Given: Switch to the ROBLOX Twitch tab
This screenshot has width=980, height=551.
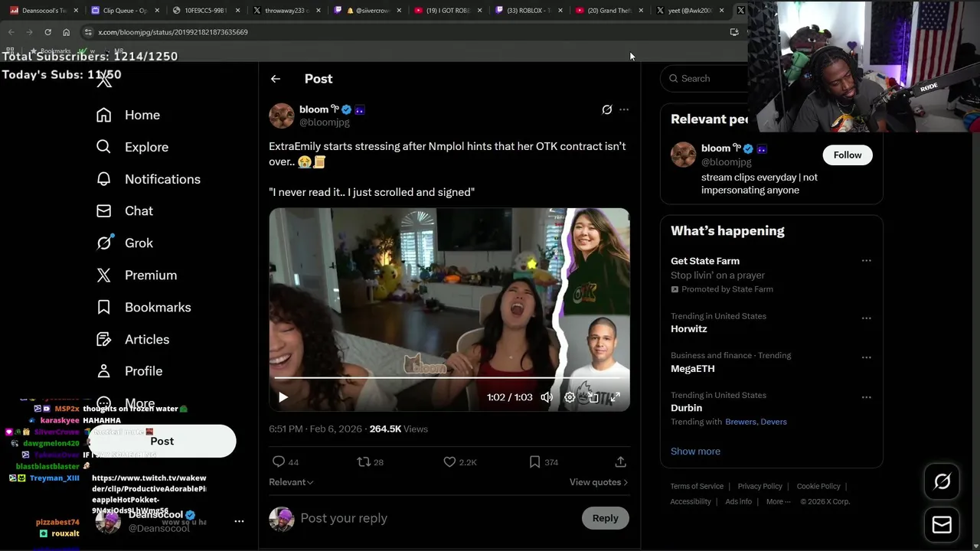Looking at the screenshot, I should [x=528, y=11].
